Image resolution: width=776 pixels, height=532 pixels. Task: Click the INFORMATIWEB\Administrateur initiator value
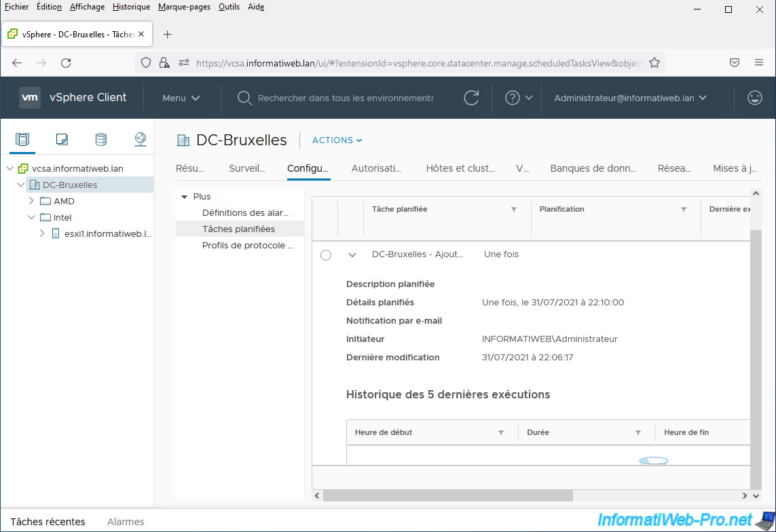pyautogui.click(x=550, y=339)
